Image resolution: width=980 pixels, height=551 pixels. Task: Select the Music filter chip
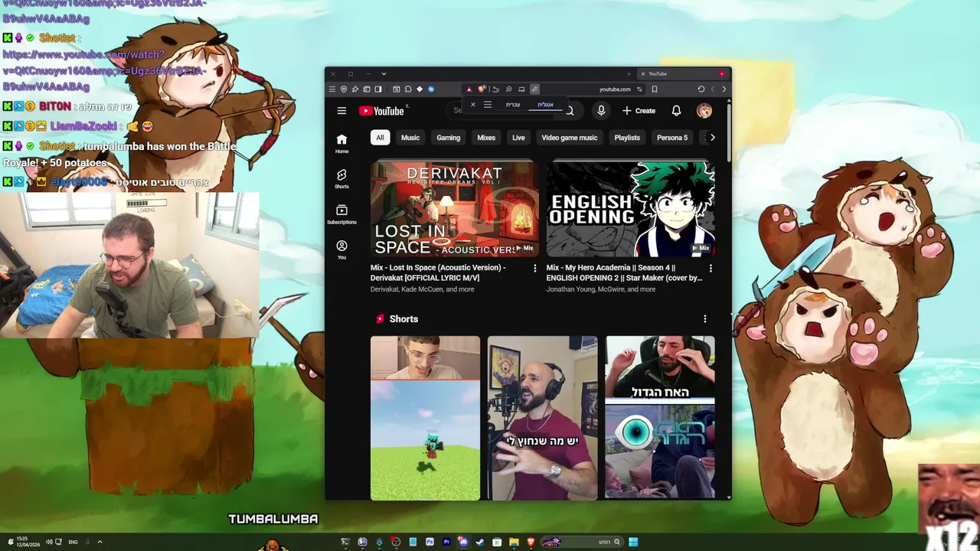[410, 138]
